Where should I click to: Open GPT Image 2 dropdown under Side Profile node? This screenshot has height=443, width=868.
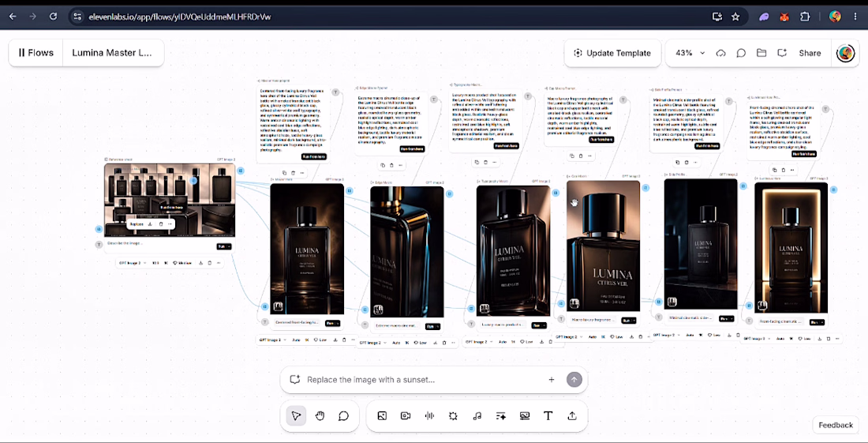[667, 335]
